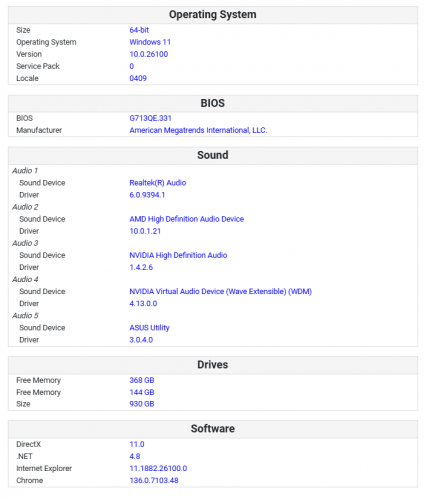Screen dimensions: 426x500
Task: Click American Megatrends International, LLC.
Action: (x=198, y=130)
